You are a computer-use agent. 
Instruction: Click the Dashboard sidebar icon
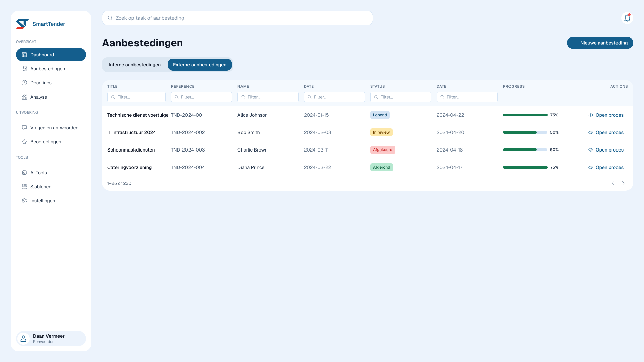[x=24, y=55]
